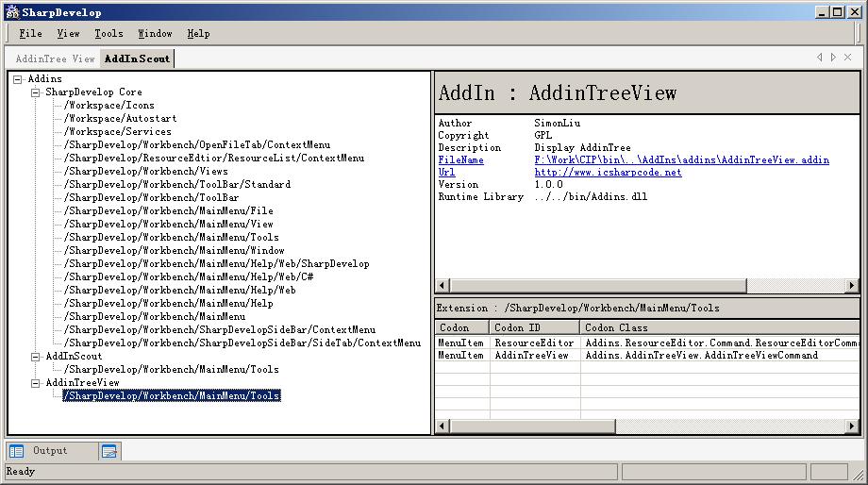Select AddInScout tree node label
The height and width of the screenshot is (485, 868).
(x=74, y=356)
